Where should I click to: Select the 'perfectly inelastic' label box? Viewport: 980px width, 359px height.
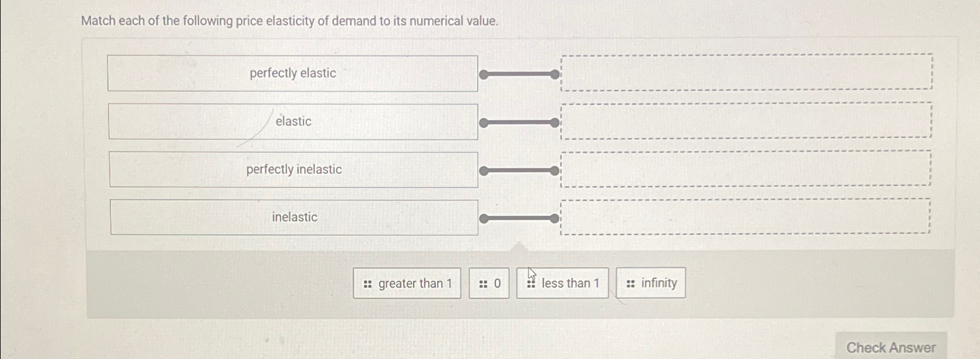[293, 170]
